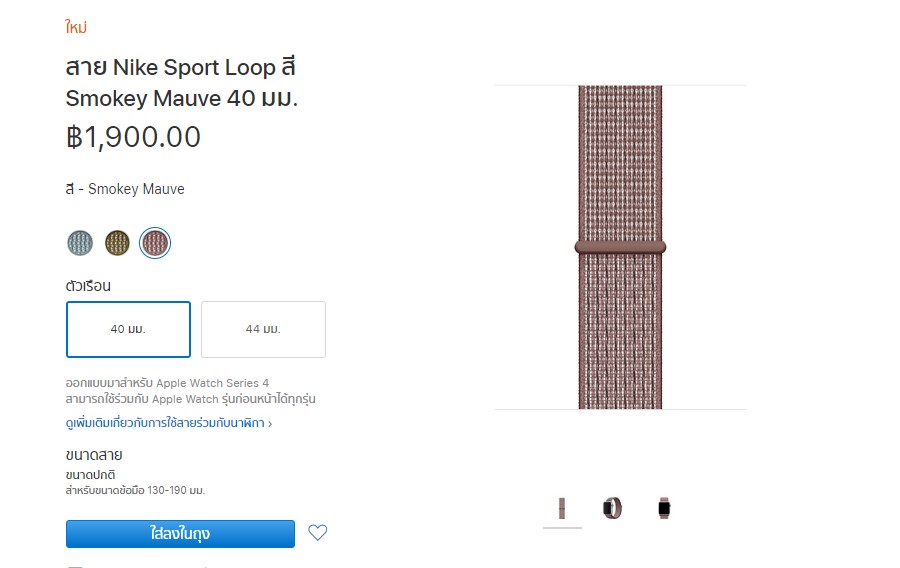Select the 40 มม. case size
Viewport: 900px width, 568px height.
coord(128,329)
